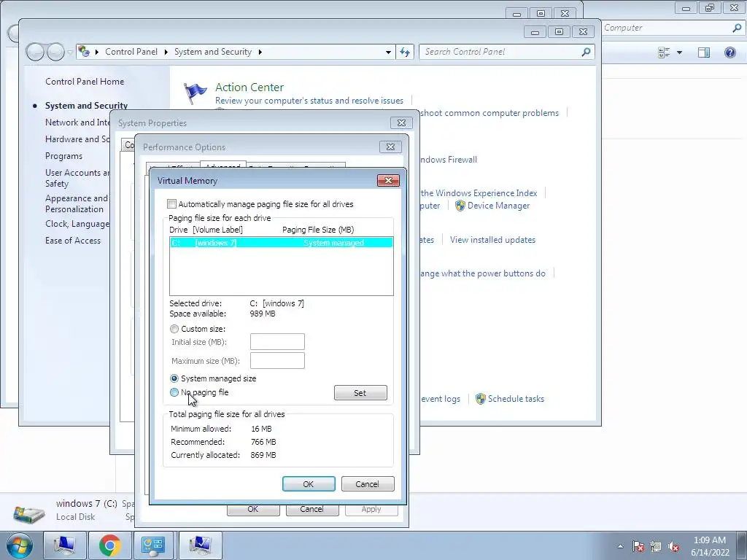The image size is (747, 560).
Task: Click the Help icon in Computer window
Action: coord(729,52)
